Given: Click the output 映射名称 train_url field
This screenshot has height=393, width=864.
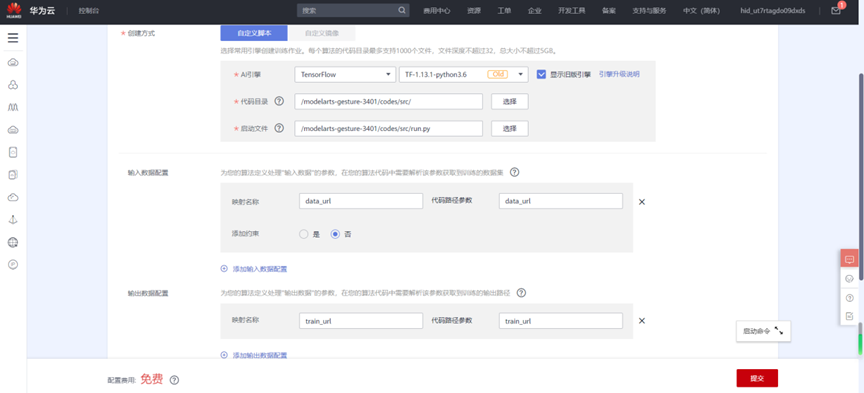Looking at the screenshot, I should 361,321.
